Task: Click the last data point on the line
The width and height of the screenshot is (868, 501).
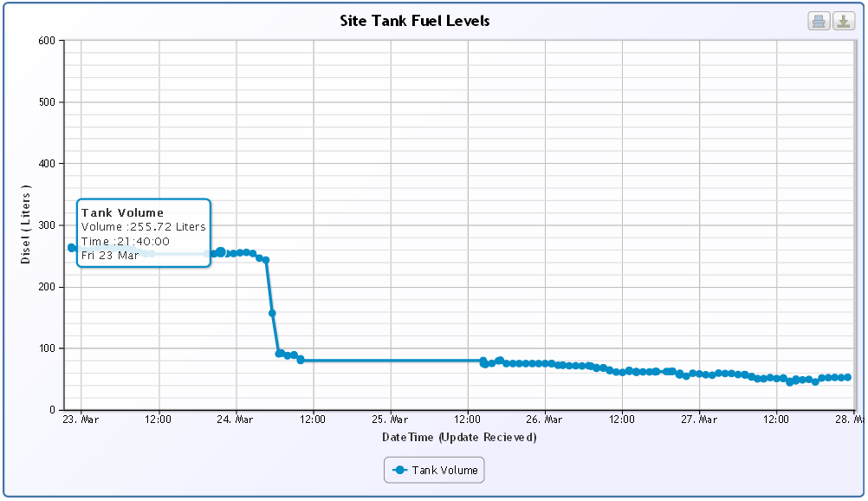Action: pos(847,377)
